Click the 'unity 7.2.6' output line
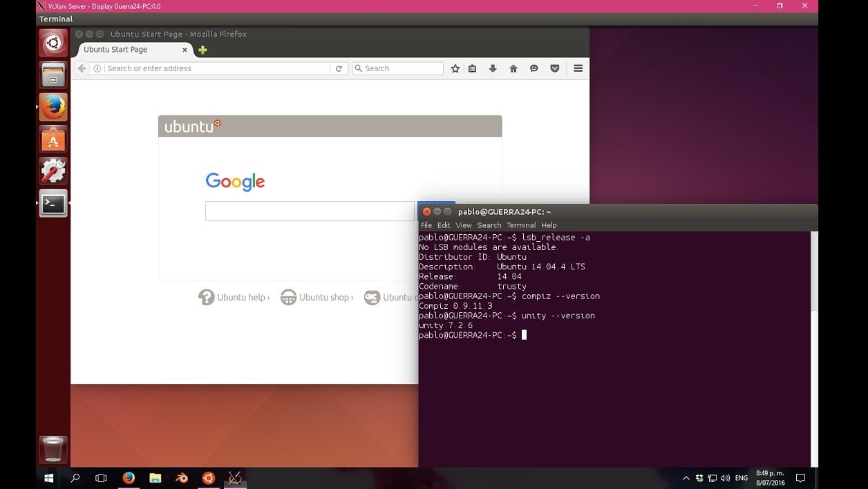This screenshot has width=868, height=489. pyautogui.click(x=446, y=325)
